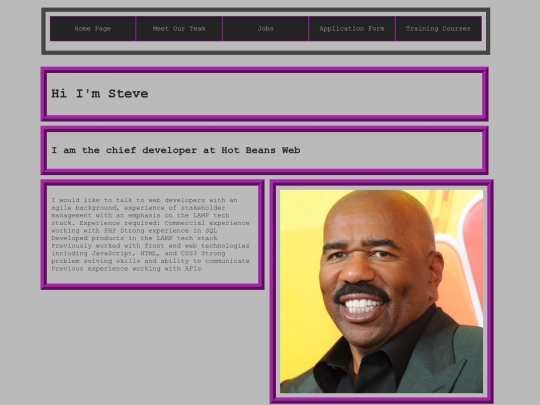Select the Application Form nav item
This screenshot has width=540, height=405.
point(352,29)
